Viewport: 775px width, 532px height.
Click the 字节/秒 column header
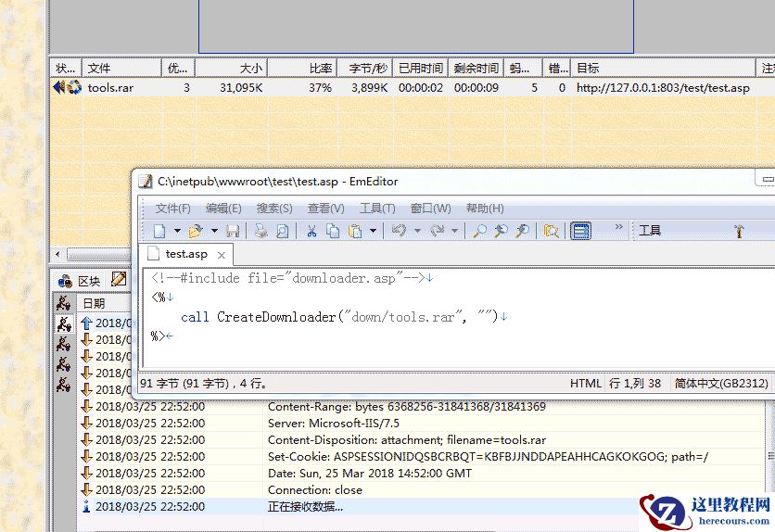(x=365, y=69)
